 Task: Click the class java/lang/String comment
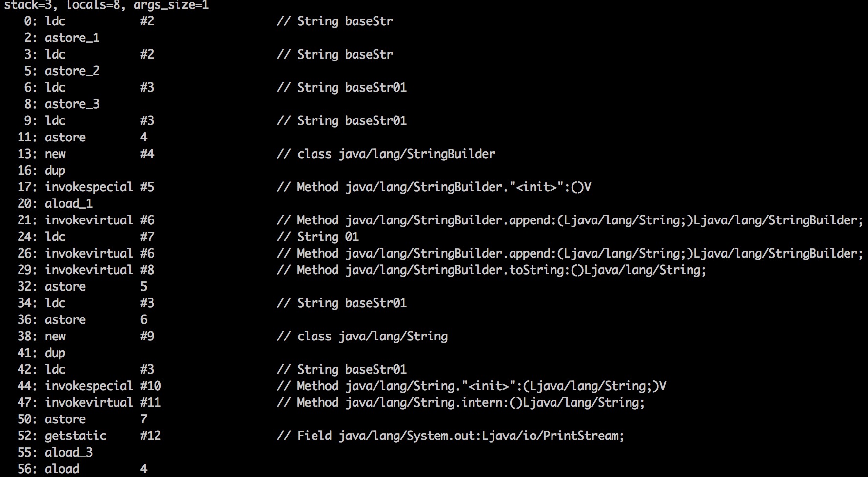pyautogui.click(x=362, y=337)
